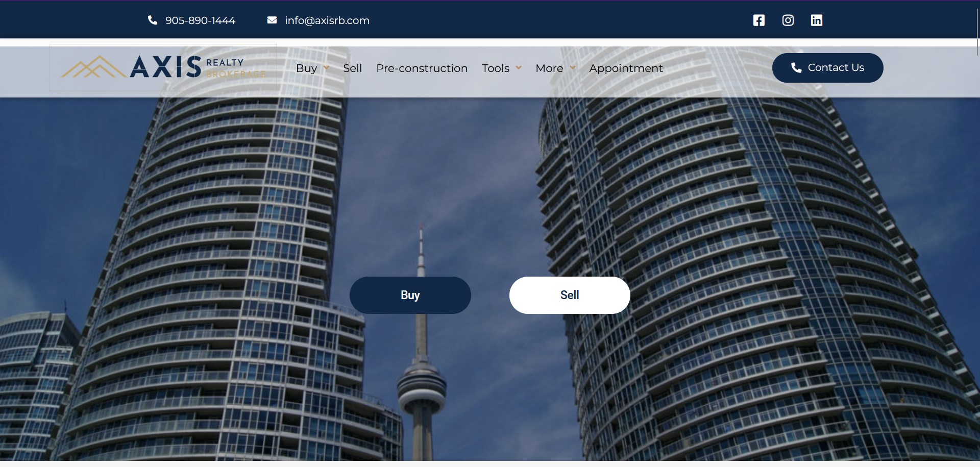Open the LinkedIn profile icon
Viewport: 980px width, 467px height.
817,20
